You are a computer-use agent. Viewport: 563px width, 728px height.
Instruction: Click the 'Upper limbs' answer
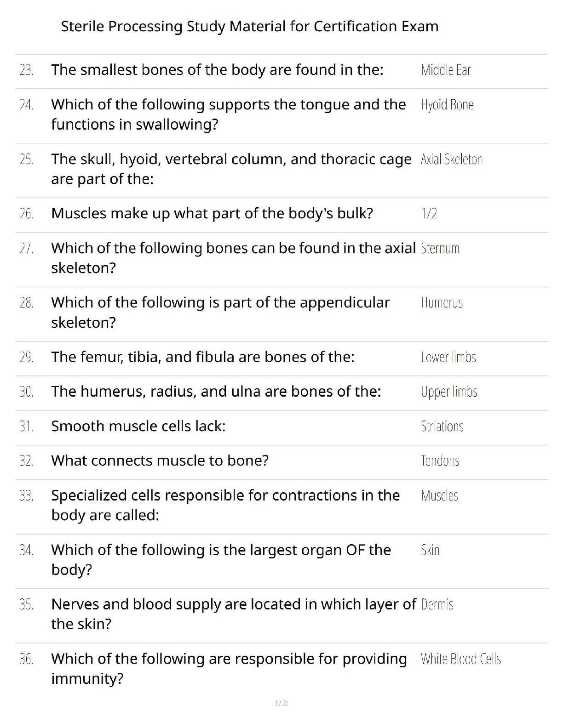(x=449, y=392)
